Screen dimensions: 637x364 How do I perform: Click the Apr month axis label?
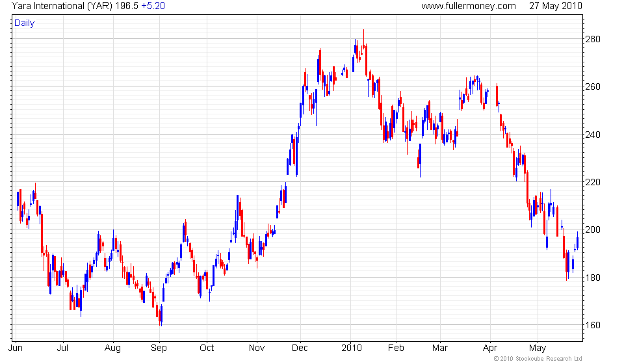(490, 348)
